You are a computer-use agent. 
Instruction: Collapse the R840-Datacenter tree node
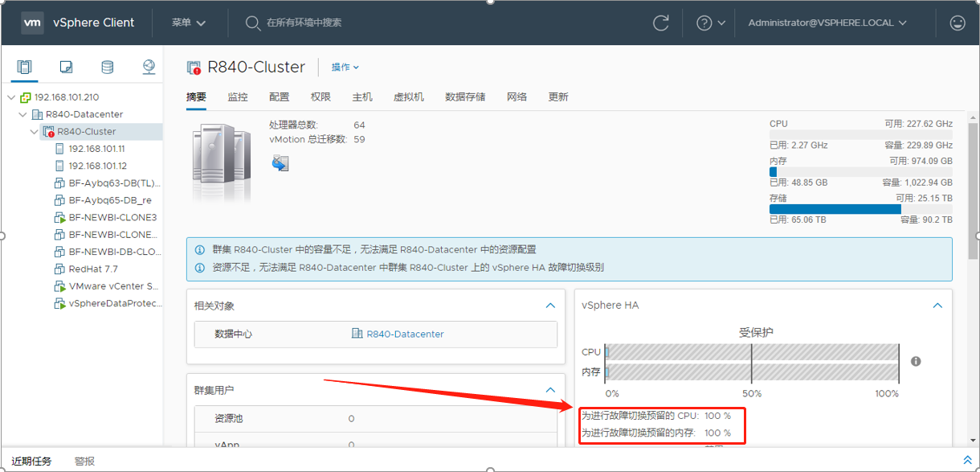coord(22,114)
